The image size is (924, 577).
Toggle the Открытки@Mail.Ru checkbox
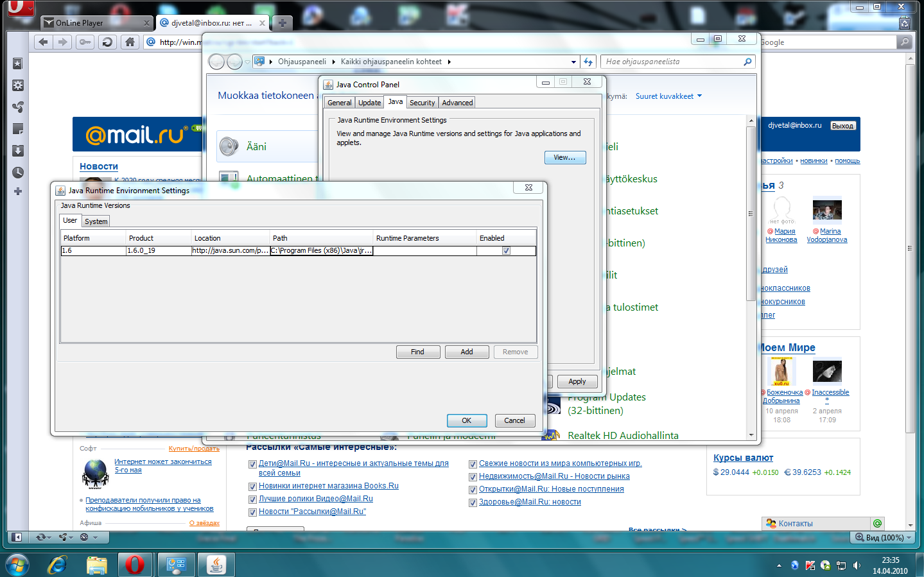click(x=473, y=490)
